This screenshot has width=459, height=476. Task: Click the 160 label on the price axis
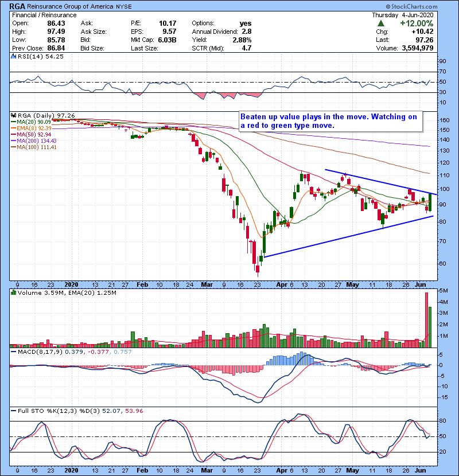445,120
